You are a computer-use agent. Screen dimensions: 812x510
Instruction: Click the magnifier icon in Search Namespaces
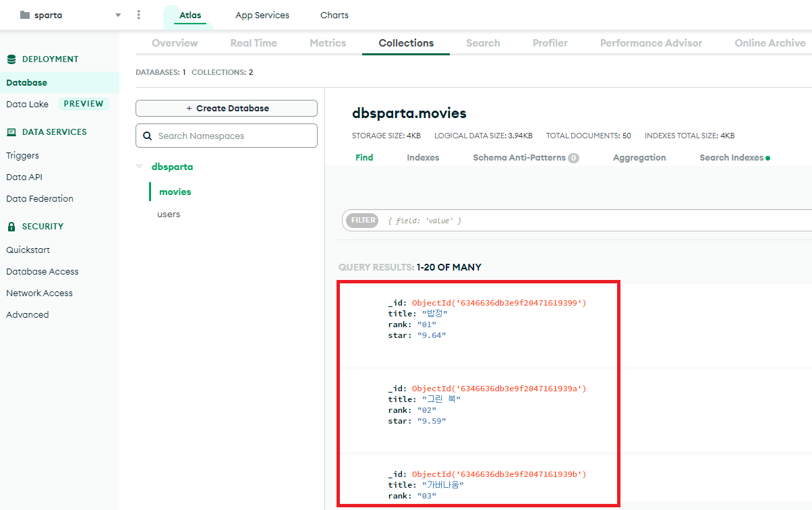pos(148,136)
